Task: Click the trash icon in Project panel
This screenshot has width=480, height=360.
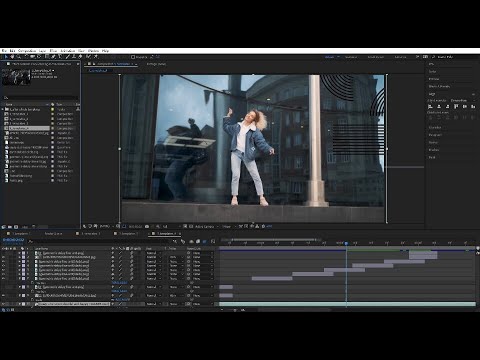Action: pos(35,227)
